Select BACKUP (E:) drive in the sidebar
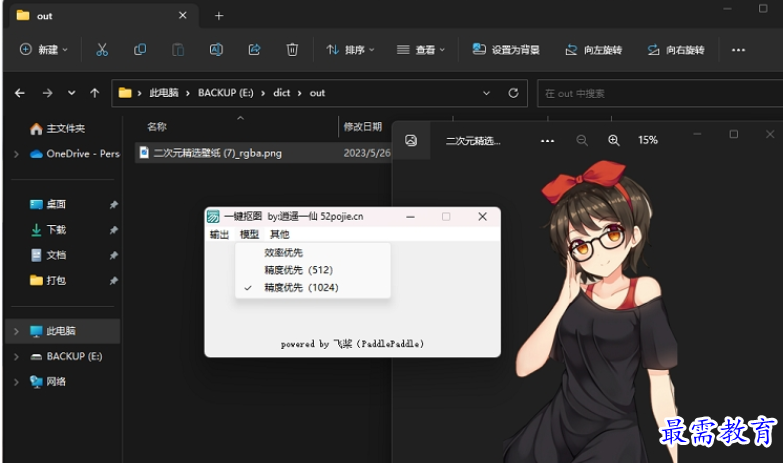The height and width of the screenshot is (463, 783). click(x=66, y=357)
